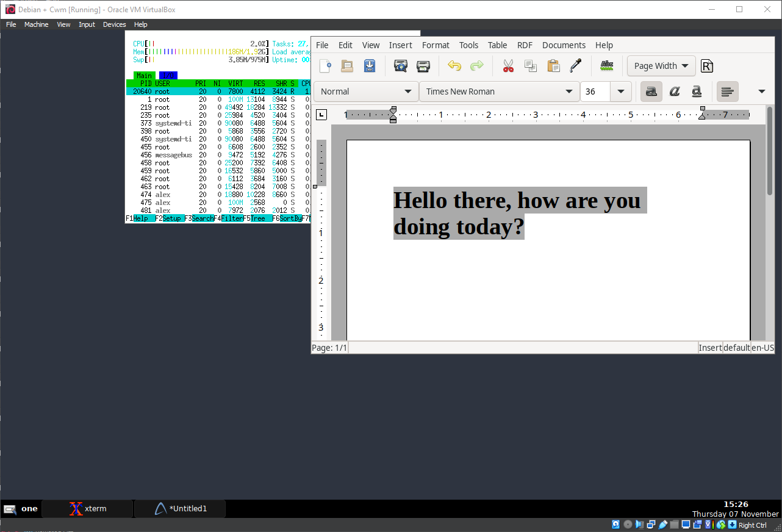Click the Open file folder icon
This screenshot has height=532, width=782.
tap(347, 66)
